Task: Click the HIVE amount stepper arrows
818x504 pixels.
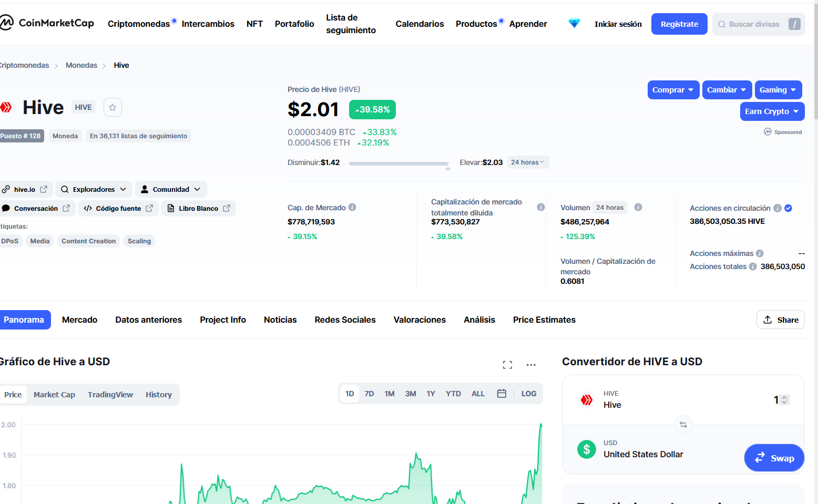Action: pyautogui.click(x=784, y=400)
